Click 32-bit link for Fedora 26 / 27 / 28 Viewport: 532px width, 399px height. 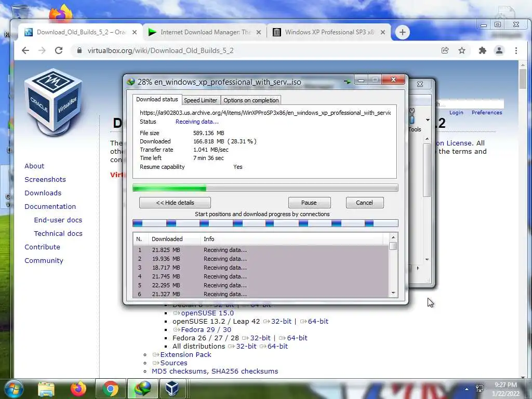(x=260, y=338)
